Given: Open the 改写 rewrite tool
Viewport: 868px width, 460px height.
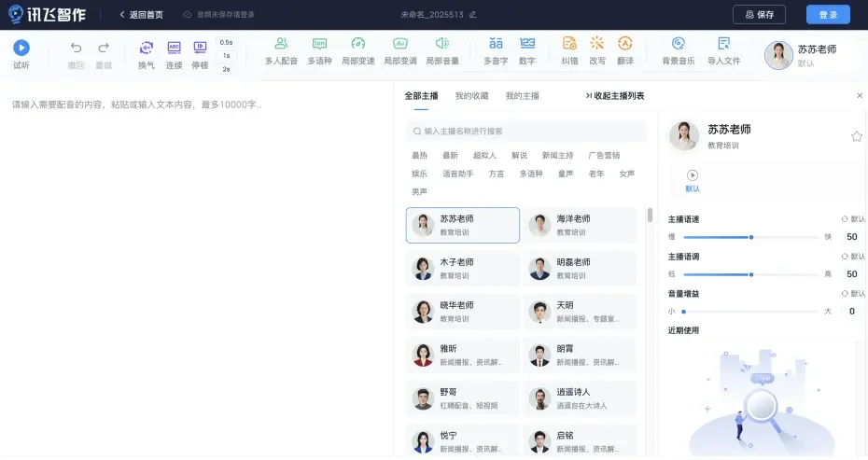Looking at the screenshot, I should coord(597,52).
